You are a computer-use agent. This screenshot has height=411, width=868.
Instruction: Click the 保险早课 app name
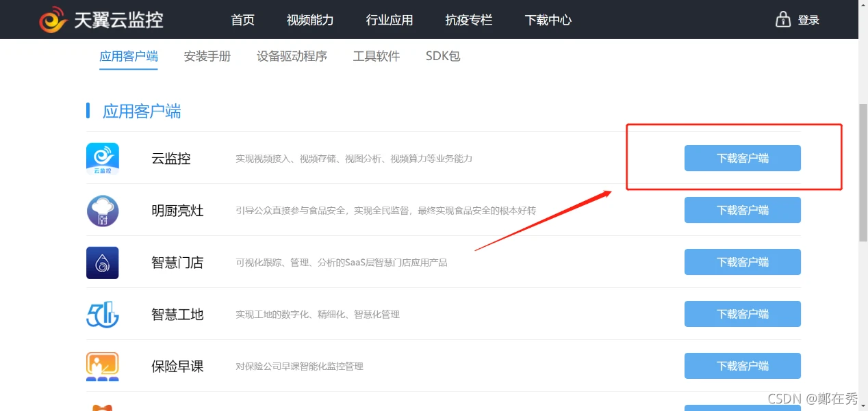[177, 367]
